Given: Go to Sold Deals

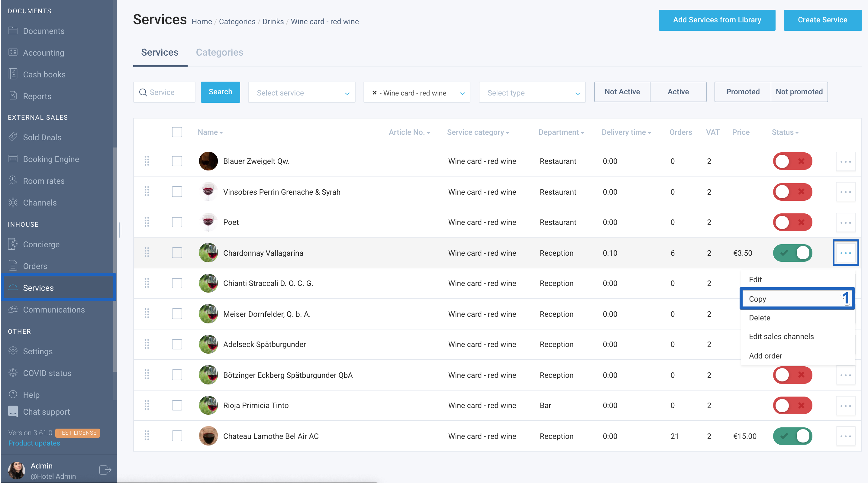Looking at the screenshot, I should pos(42,137).
